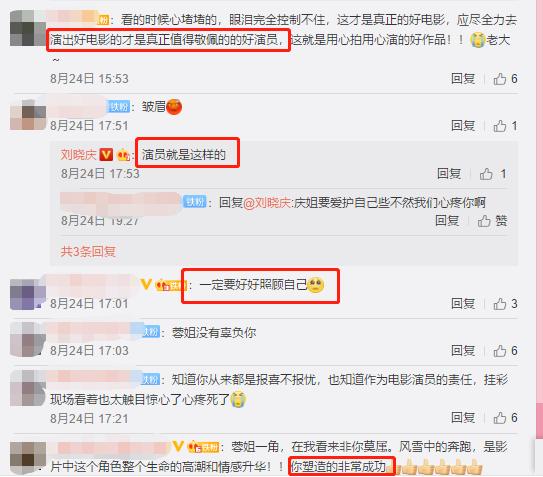Open the 刘晓庆 profile name link

point(79,154)
